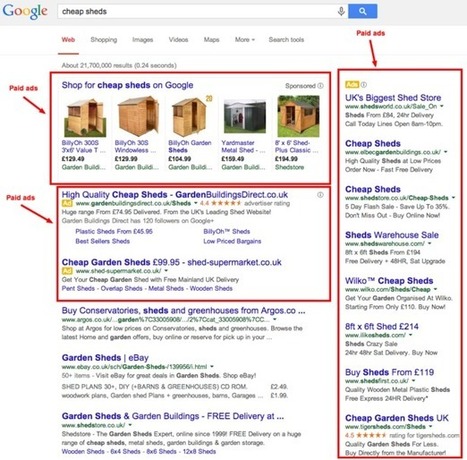Open Low Priced Bargains sitelink
The height and width of the screenshot is (460, 467).
pyautogui.click(x=232, y=241)
